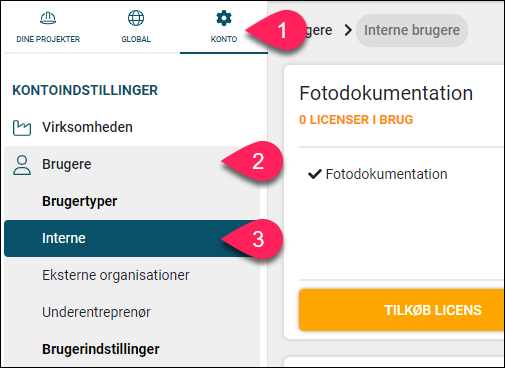Image resolution: width=505 pixels, height=368 pixels.
Task: Click the red callout marker number 2
Action: tap(255, 161)
